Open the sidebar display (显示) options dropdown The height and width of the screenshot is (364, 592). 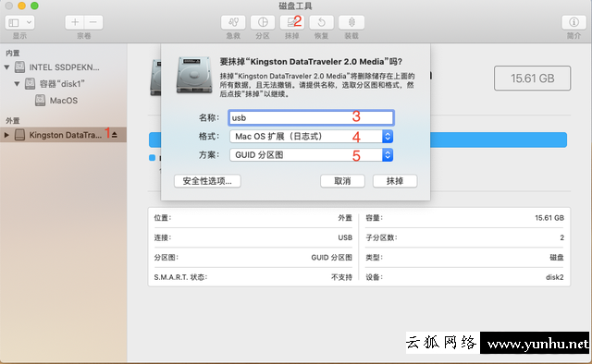[x=19, y=22]
